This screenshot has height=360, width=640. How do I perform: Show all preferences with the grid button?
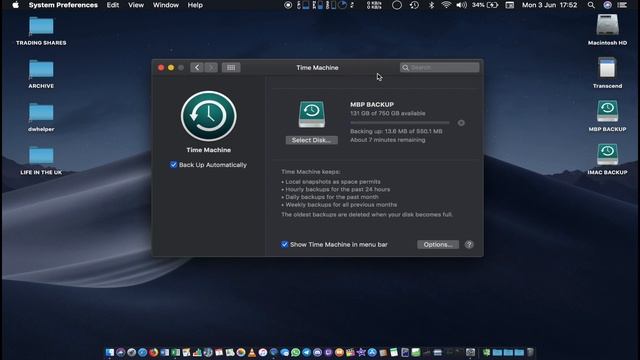point(231,67)
